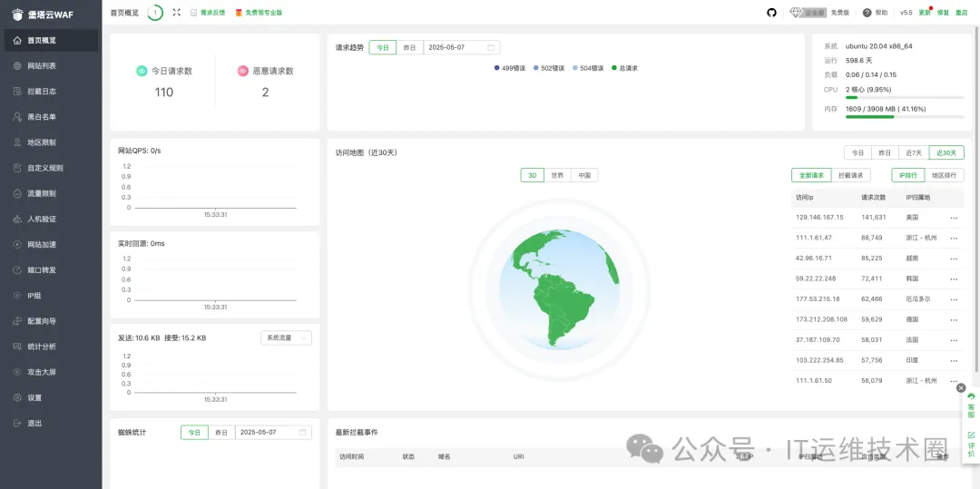This screenshot has height=489, width=980.
Task: Click the 退出 logout sidebar item
Action: coord(34,423)
